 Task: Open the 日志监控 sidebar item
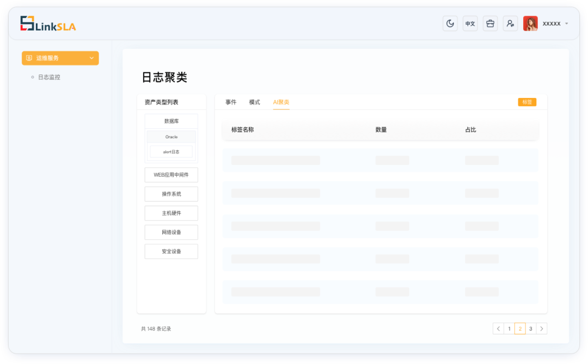pos(49,77)
